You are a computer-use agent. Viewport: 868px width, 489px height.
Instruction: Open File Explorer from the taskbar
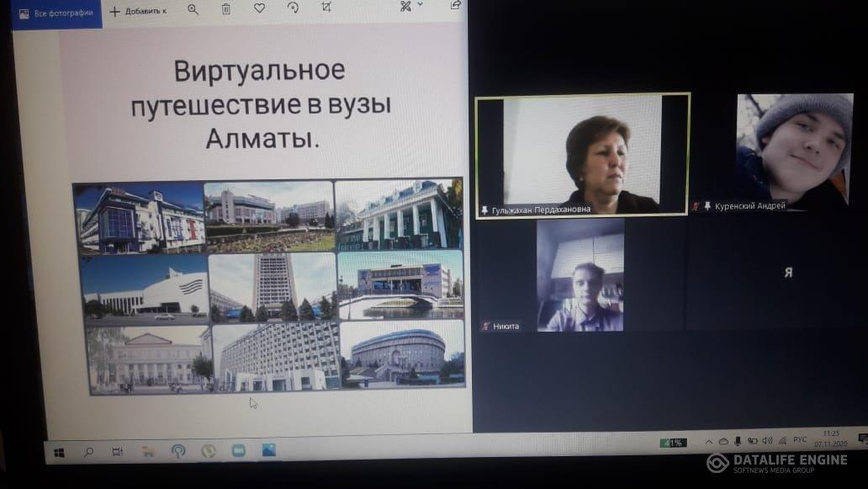coord(148,451)
